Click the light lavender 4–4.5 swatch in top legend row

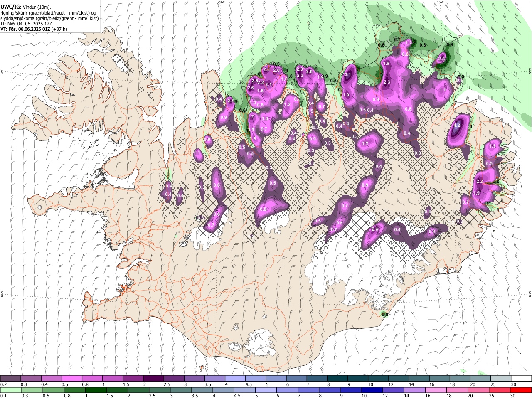(235, 379)
